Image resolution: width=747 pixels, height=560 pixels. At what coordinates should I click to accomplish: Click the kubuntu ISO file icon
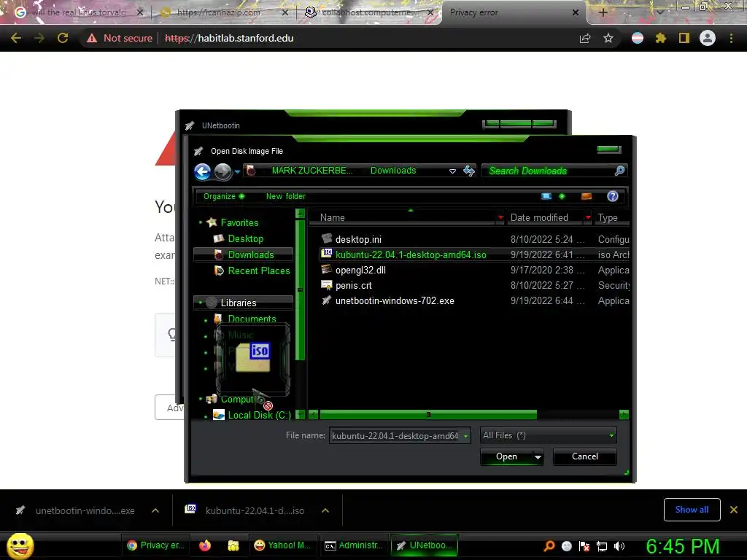(326, 254)
